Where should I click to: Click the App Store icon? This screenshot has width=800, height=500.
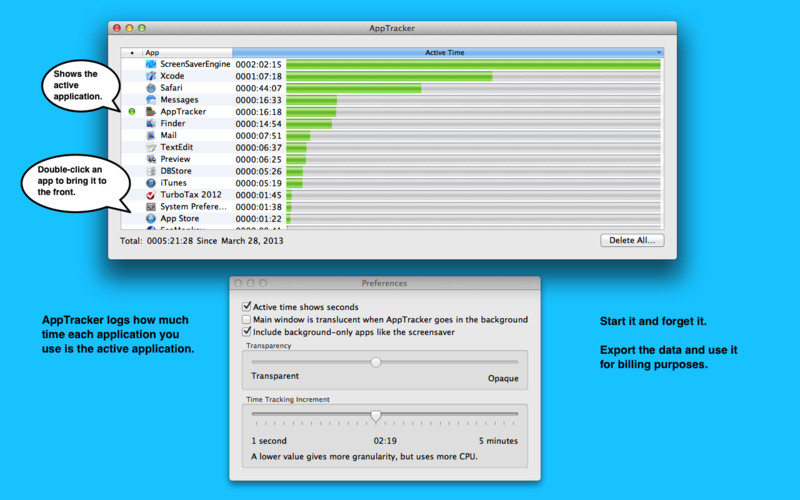pos(151,218)
